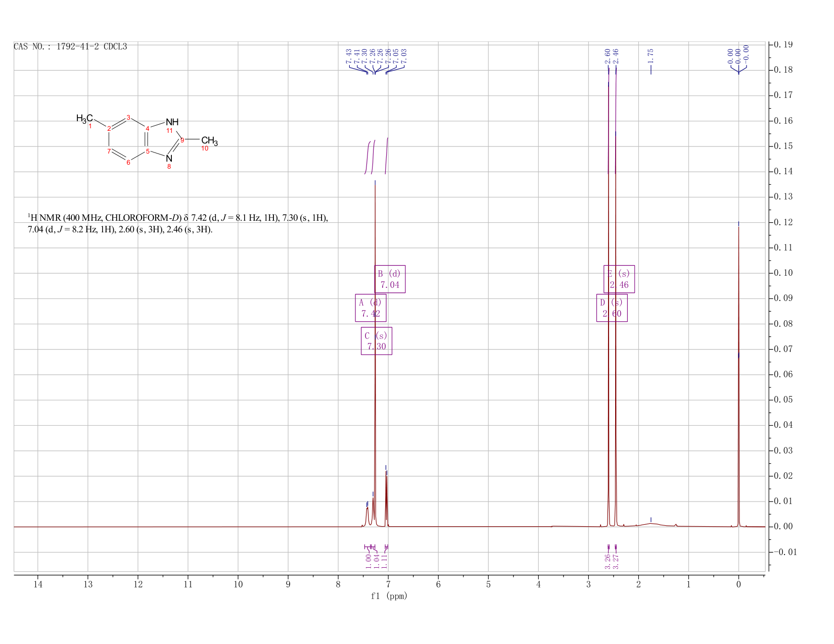Click the 7.43 peak label at top
This screenshot has width=834, height=644.
pos(349,56)
